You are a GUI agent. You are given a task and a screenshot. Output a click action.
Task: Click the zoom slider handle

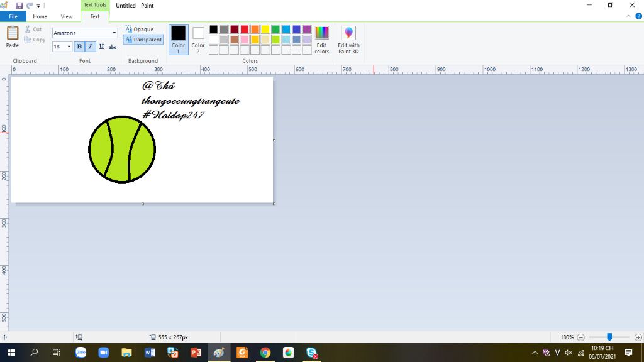[x=609, y=337]
